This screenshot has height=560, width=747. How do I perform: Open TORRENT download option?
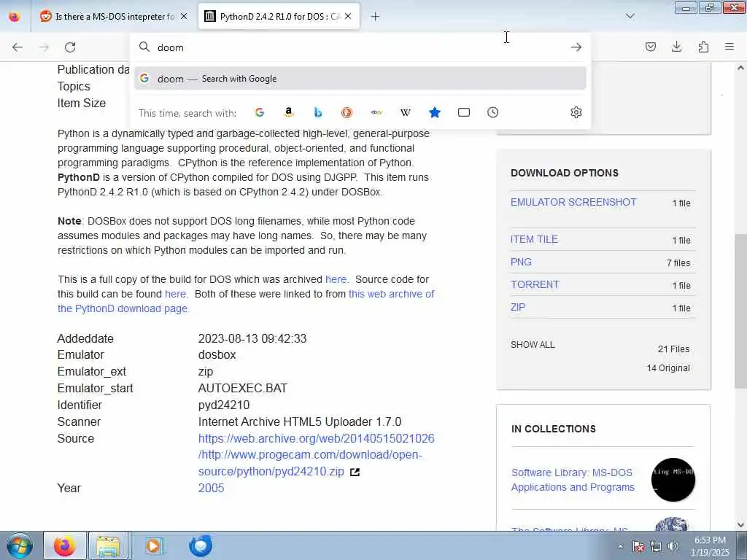[x=535, y=285]
